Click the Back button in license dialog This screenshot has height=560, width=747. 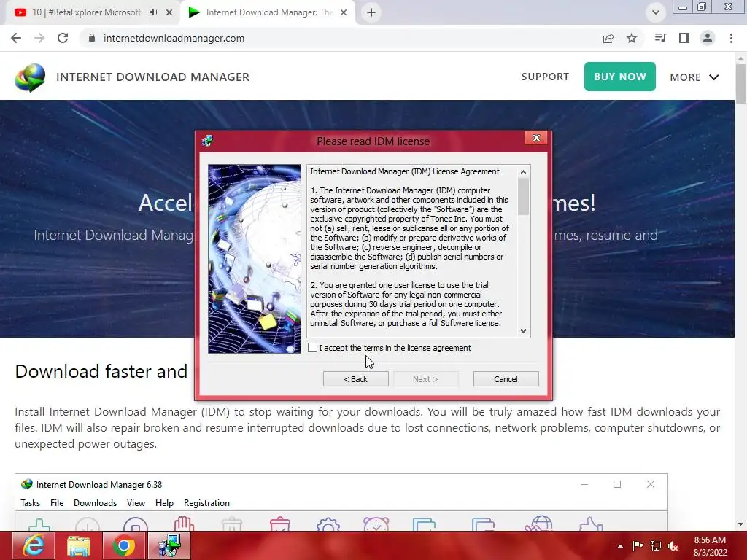355,379
